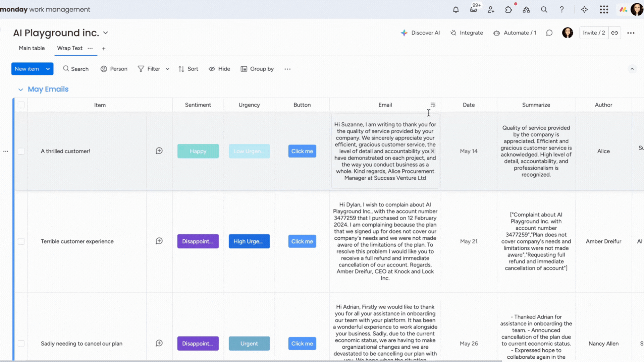Open updates for Sadly needing to cancel
Image resolution: width=644 pixels, height=362 pixels.
[x=159, y=343]
